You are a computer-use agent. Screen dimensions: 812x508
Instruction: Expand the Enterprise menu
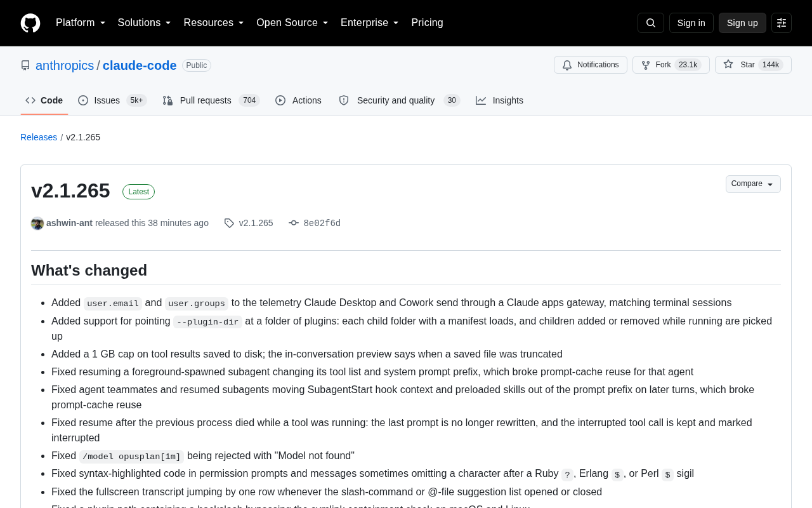pyautogui.click(x=370, y=23)
